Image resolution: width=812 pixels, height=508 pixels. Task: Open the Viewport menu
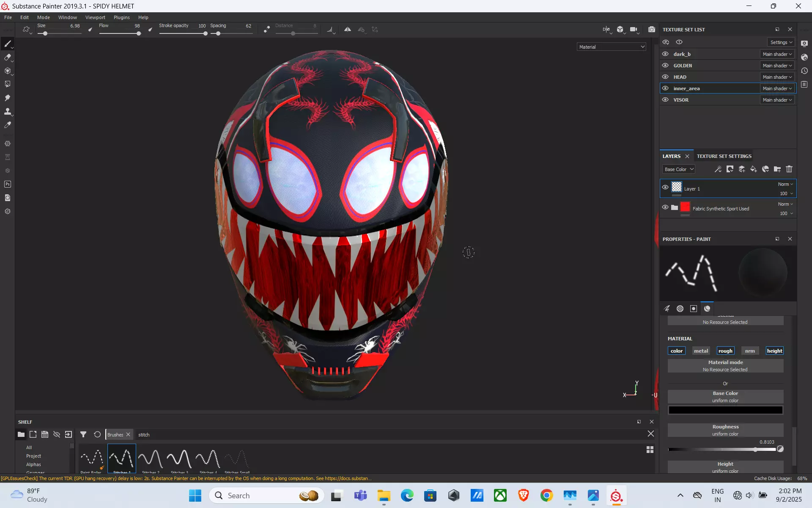pos(95,17)
